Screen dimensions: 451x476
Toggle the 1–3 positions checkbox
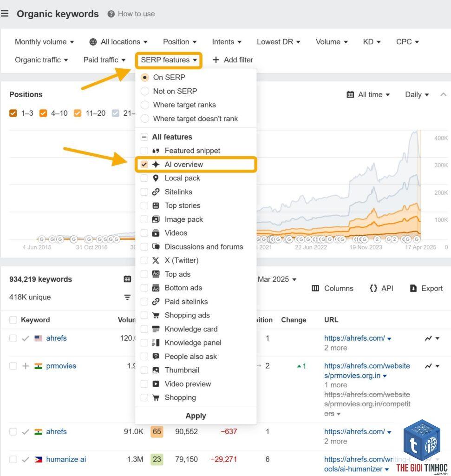tap(13, 113)
